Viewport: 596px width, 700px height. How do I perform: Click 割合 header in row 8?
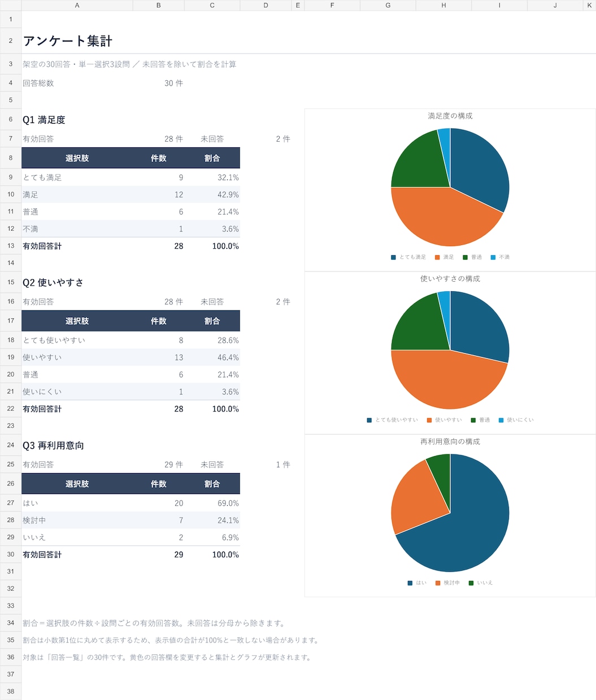pos(212,158)
